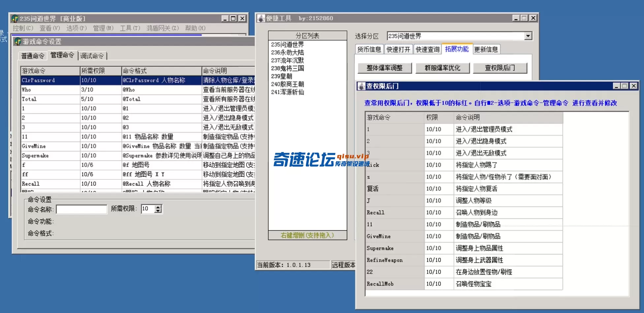Image resolution: width=644 pixels, height=313 pixels.
Task: Click the 235问道世界 window title icon
Action: point(15,18)
